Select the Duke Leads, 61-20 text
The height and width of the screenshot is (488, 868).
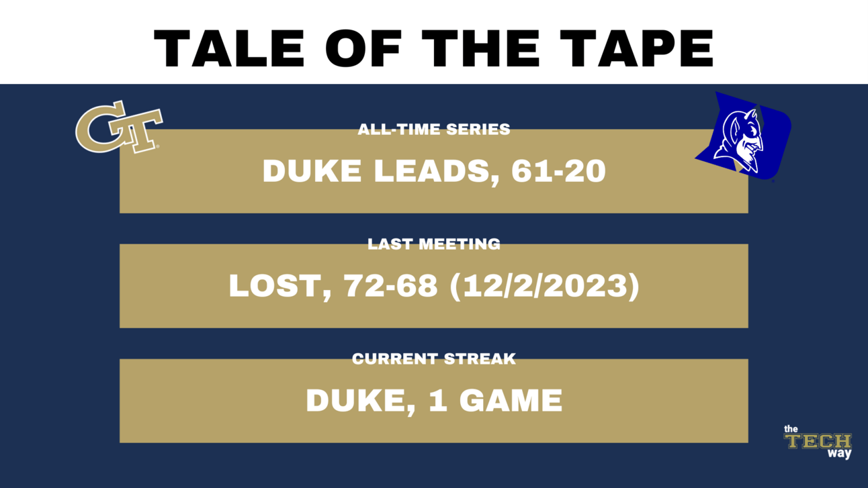(434, 171)
